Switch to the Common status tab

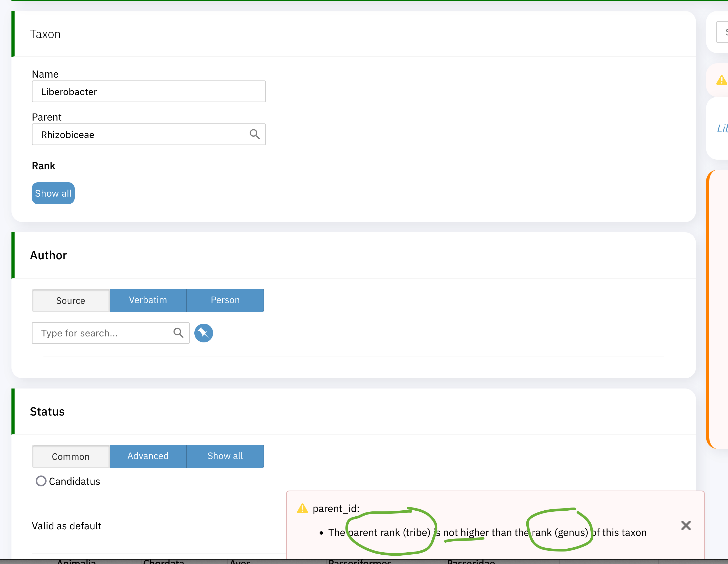70,456
